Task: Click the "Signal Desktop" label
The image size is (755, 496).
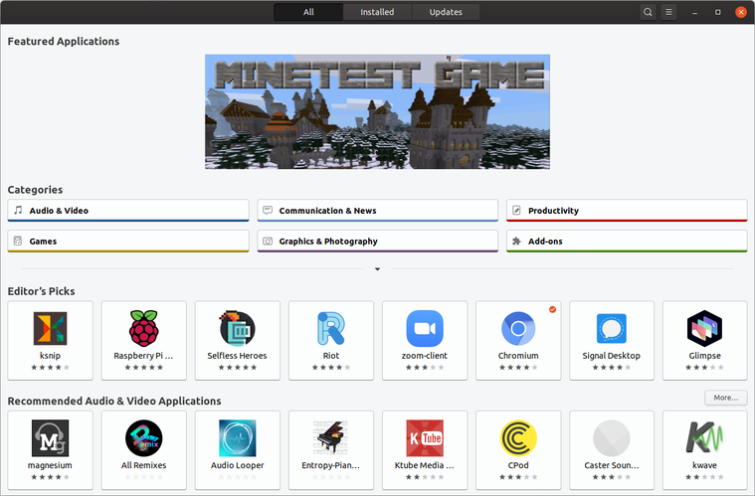Action: pos(612,356)
